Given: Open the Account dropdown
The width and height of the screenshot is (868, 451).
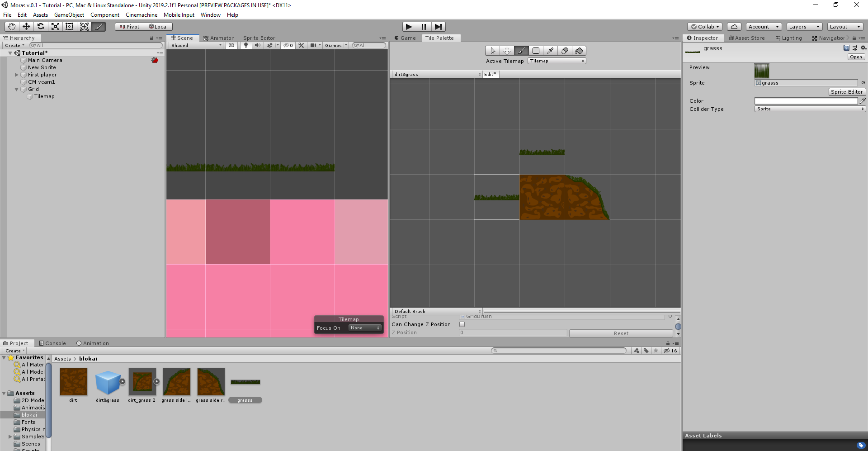Looking at the screenshot, I should pos(764,27).
